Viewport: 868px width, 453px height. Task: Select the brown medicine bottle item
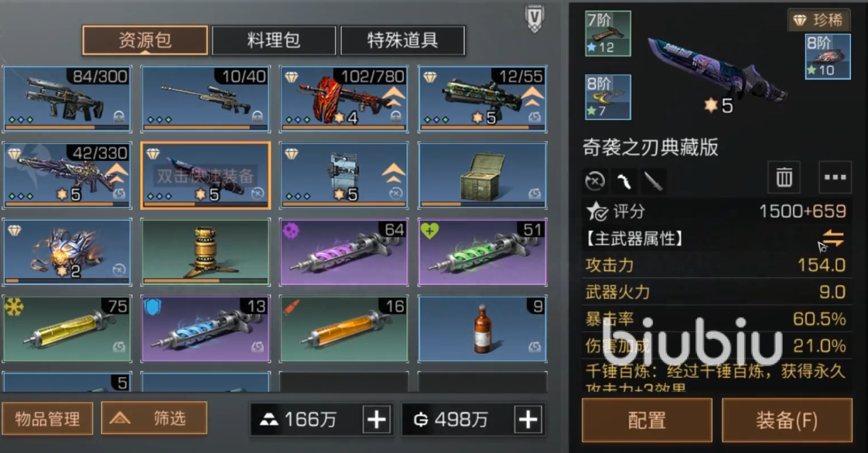(x=482, y=328)
